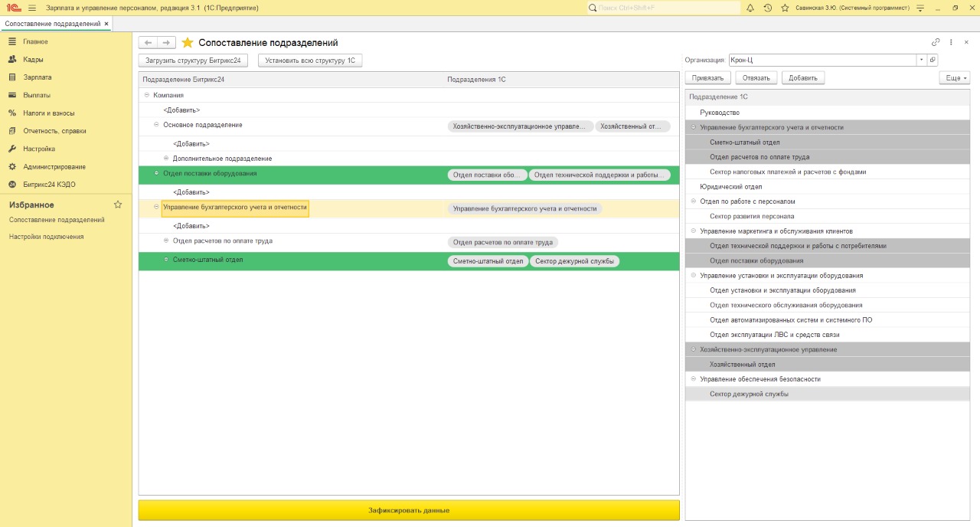Collapse Управление обеспечения безопасности node
This screenshot has height=527, width=980.
693,379
